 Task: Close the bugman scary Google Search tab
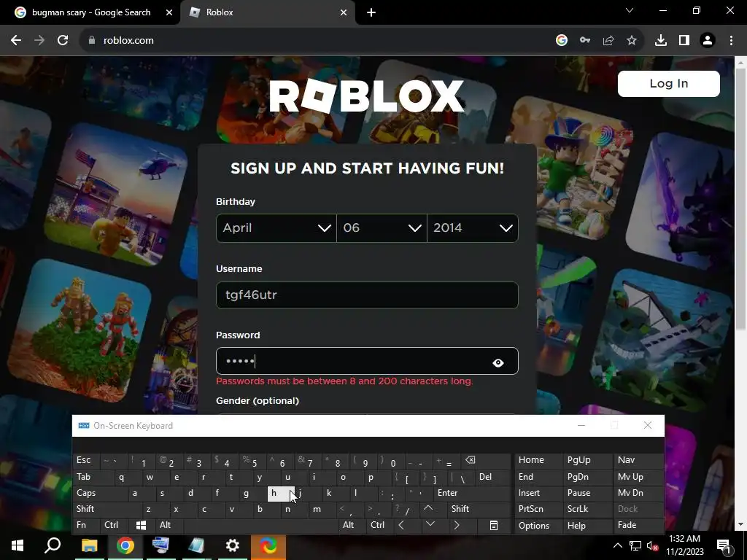tap(169, 12)
